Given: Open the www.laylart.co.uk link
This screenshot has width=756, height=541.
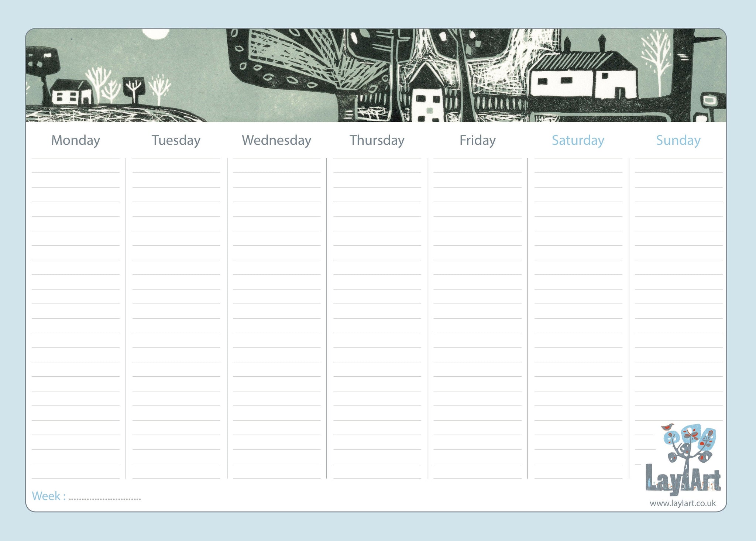Looking at the screenshot, I should point(683,503).
